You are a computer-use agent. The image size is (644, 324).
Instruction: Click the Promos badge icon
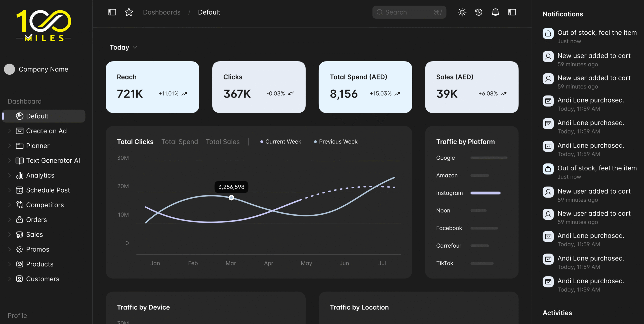tap(20, 249)
